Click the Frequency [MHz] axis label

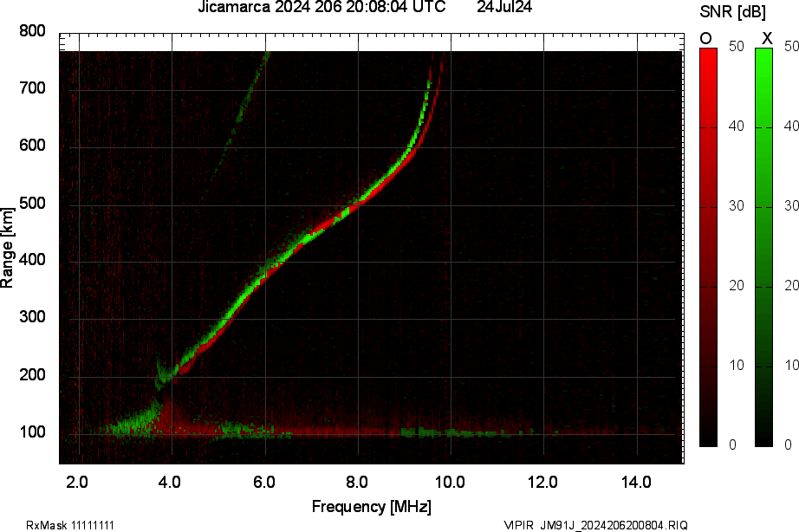[374, 506]
